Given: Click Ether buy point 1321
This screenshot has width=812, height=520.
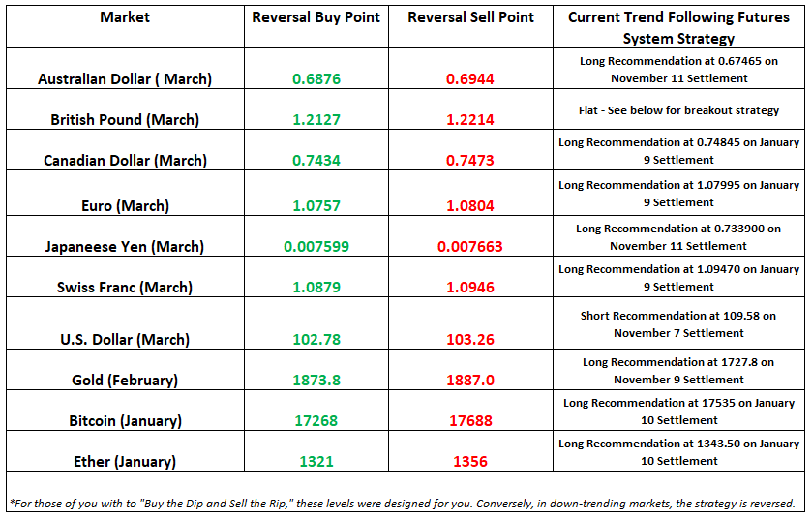Looking at the screenshot, I should tap(316, 462).
